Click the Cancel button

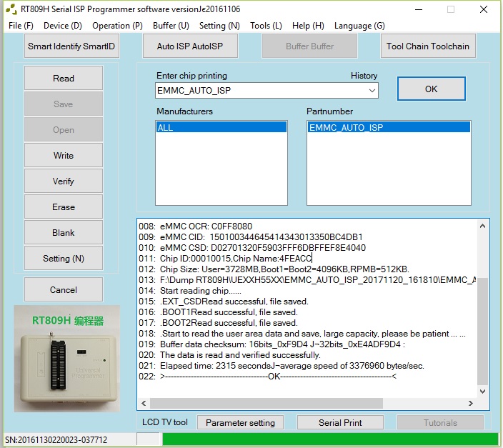[x=64, y=290]
